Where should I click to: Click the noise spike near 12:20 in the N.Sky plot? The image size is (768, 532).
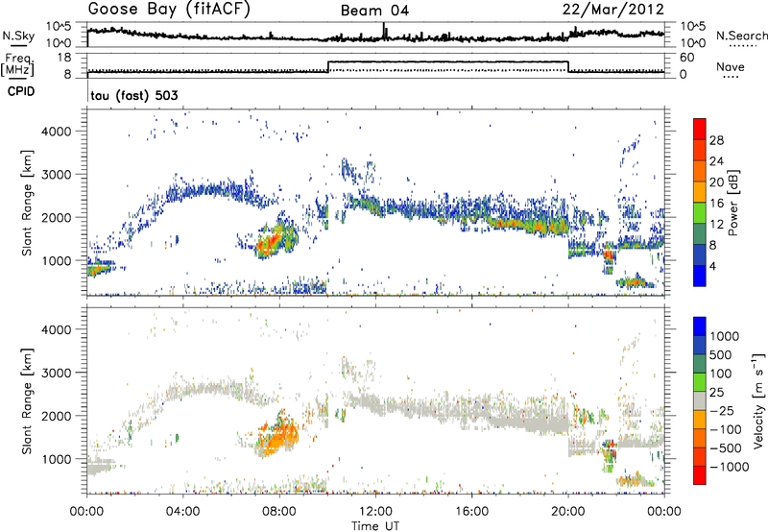point(384,31)
